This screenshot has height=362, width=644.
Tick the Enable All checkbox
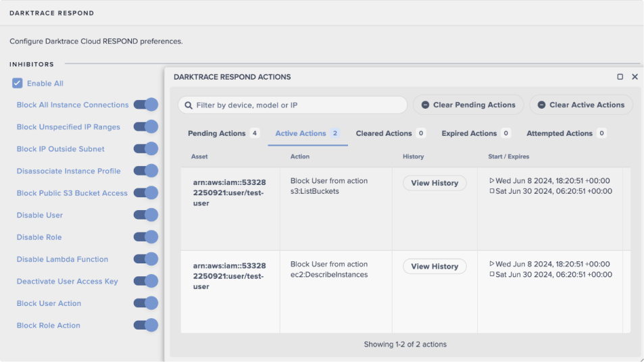pyautogui.click(x=18, y=83)
